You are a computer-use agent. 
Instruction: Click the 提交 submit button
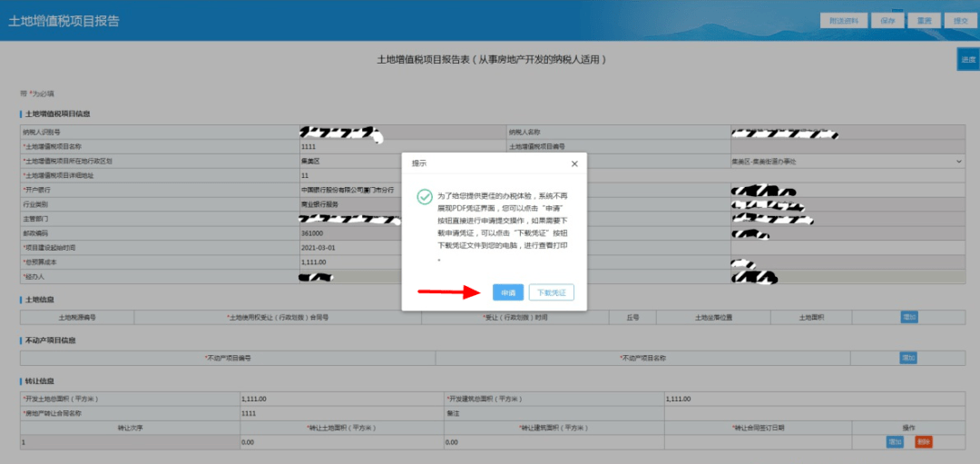point(961,21)
